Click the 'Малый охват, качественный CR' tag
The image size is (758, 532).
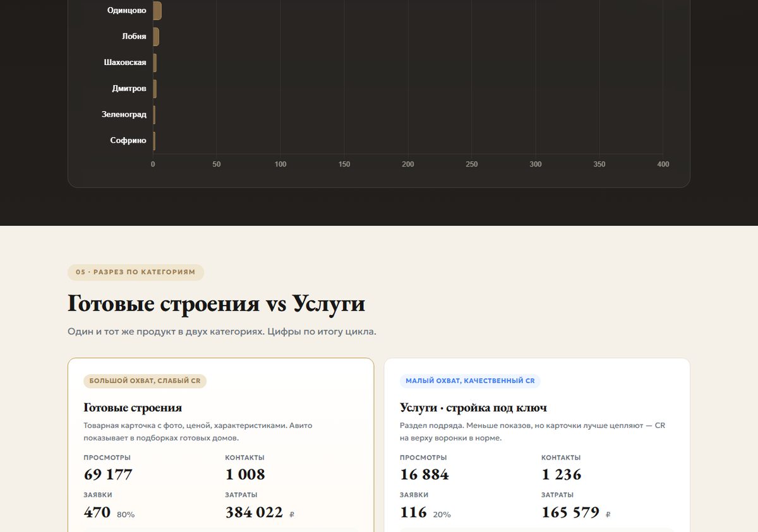470,381
